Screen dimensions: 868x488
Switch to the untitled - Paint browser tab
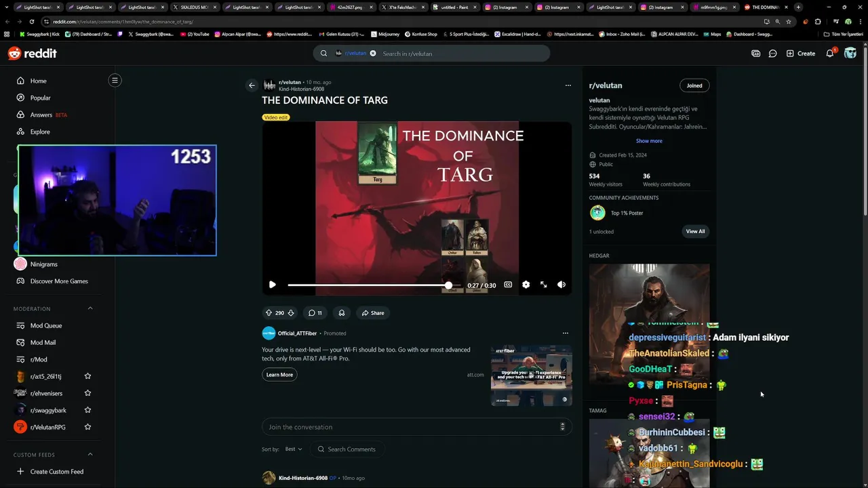454,7
